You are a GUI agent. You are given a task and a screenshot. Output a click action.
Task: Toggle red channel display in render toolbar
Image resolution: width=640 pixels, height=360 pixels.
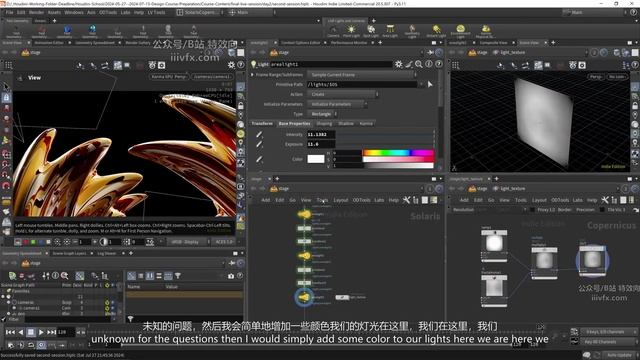pyautogui.click(x=26, y=242)
